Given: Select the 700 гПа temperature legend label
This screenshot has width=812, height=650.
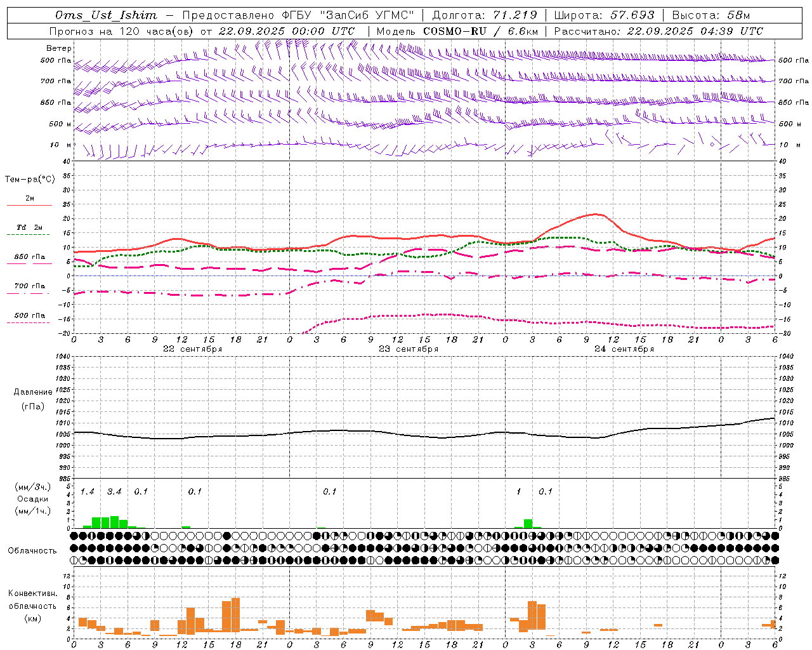Looking at the screenshot, I should click(x=30, y=286).
